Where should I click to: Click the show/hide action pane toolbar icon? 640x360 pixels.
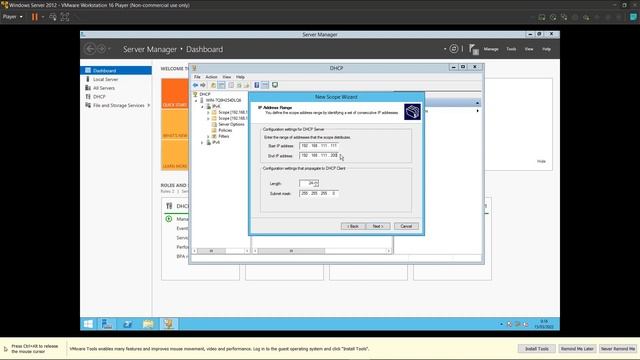[x=265, y=85]
